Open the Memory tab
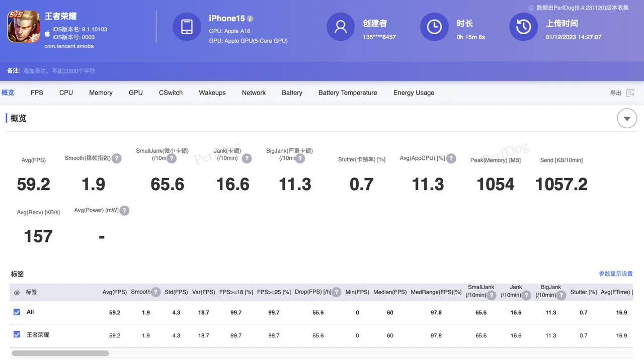This screenshot has height=363, width=644. (x=101, y=93)
